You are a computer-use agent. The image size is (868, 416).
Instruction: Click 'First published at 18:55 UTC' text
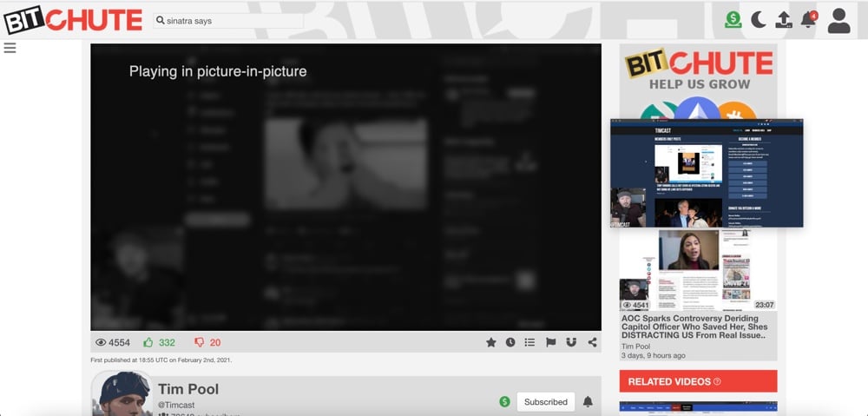click(x=161, y=360)
